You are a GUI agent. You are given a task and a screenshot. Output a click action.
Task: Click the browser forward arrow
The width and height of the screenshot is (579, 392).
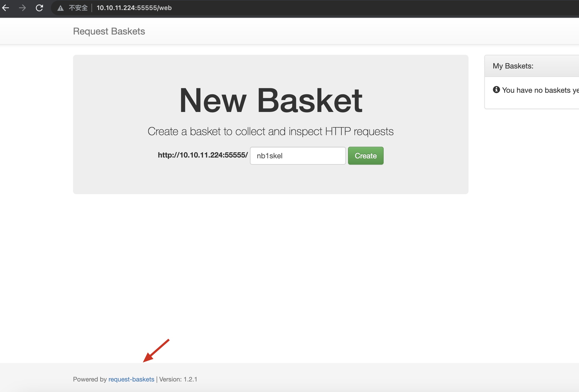pos(23,8)
